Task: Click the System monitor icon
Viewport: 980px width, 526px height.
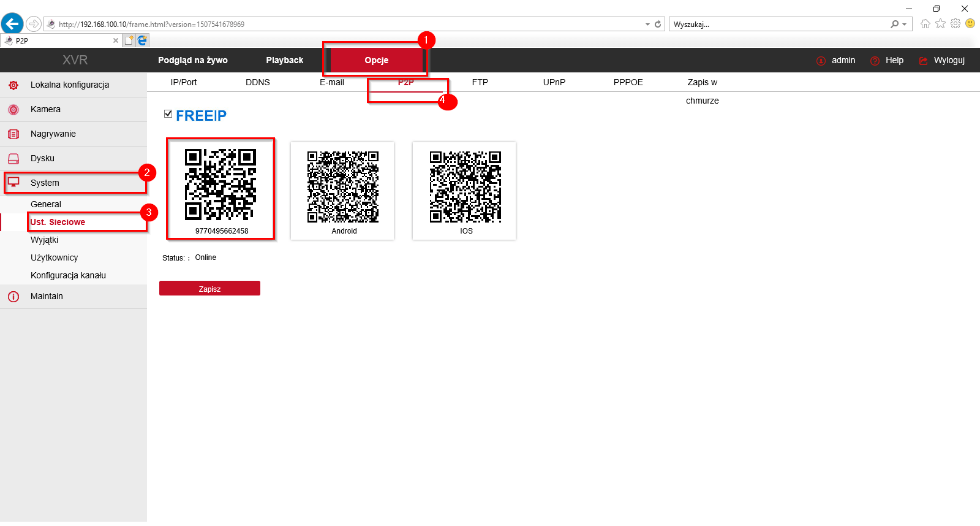Action: click(13, 182)
